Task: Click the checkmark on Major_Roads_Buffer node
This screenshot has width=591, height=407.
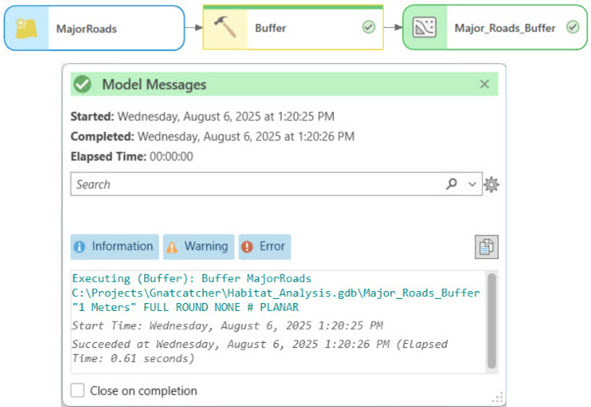Action: tap(573, 27)
